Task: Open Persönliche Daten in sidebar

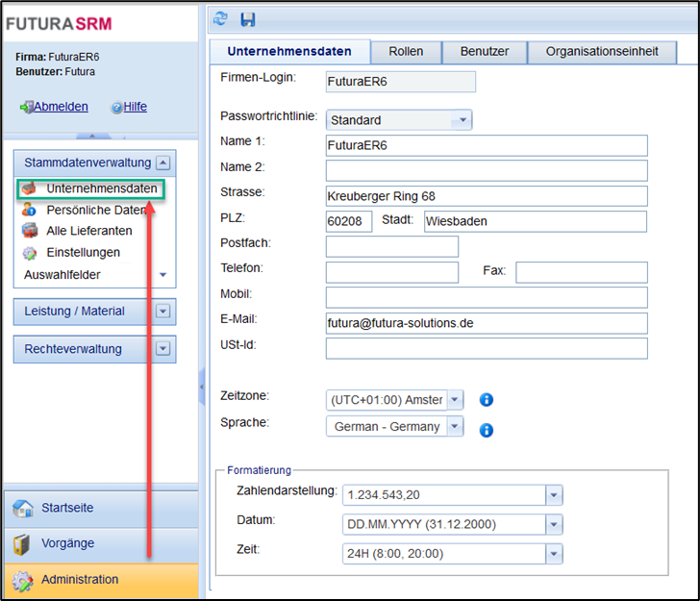Action: click(95, 210)
